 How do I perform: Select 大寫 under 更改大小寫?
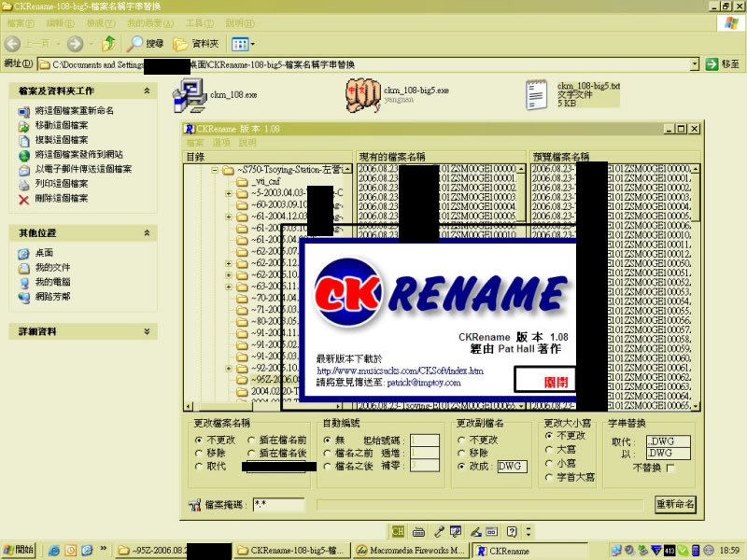[x=549, y=450]
